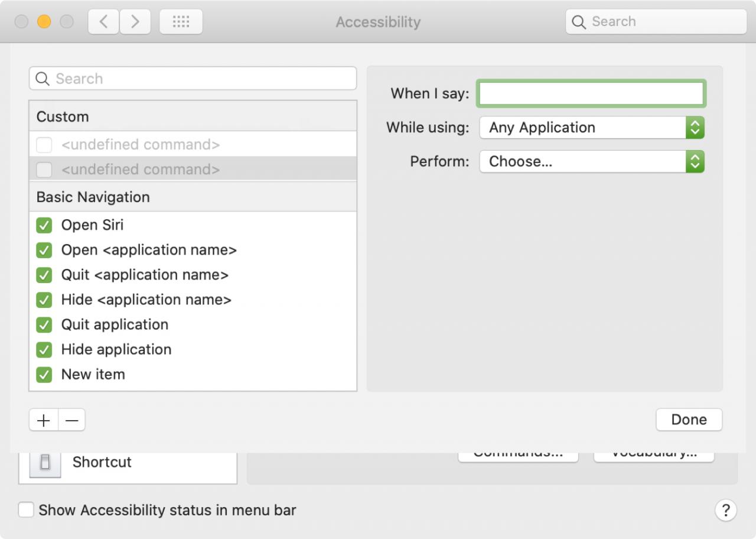Image resolution: width=756 pixels, height=539 pixels.
Task: Go forward with the right chevron arrow
Action: [135, 22]
